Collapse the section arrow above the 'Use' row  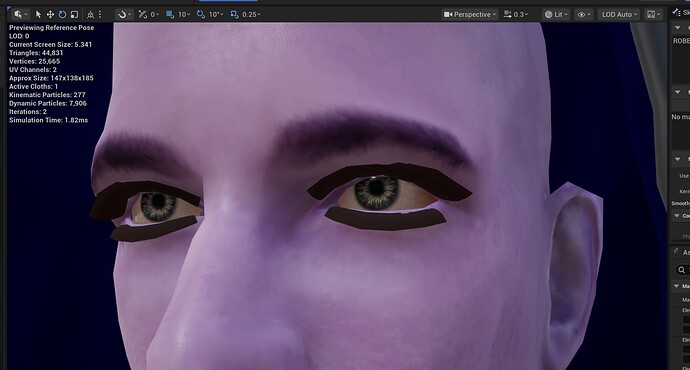click(x=678, y=159)
